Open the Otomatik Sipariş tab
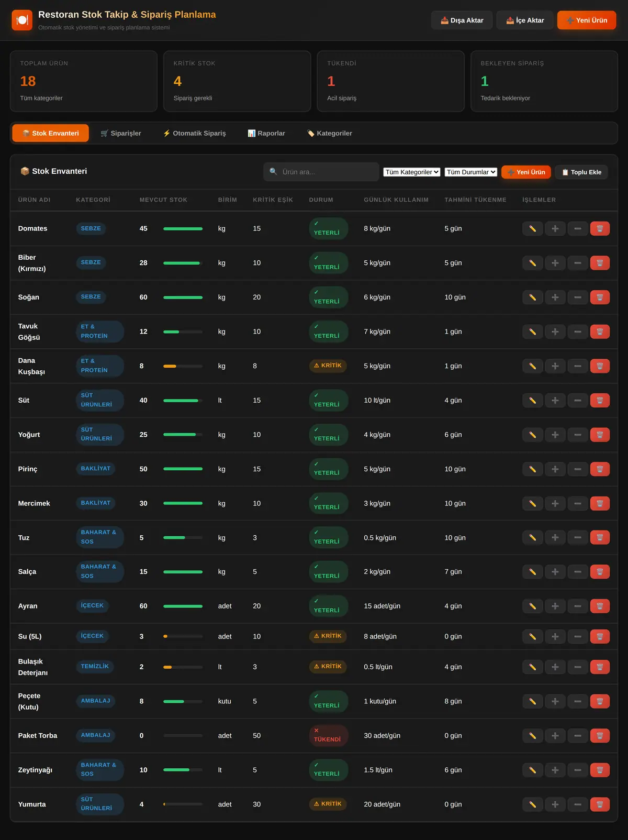Image resolution: width=628 pixels, height=840 pixels. click(194, 133)
